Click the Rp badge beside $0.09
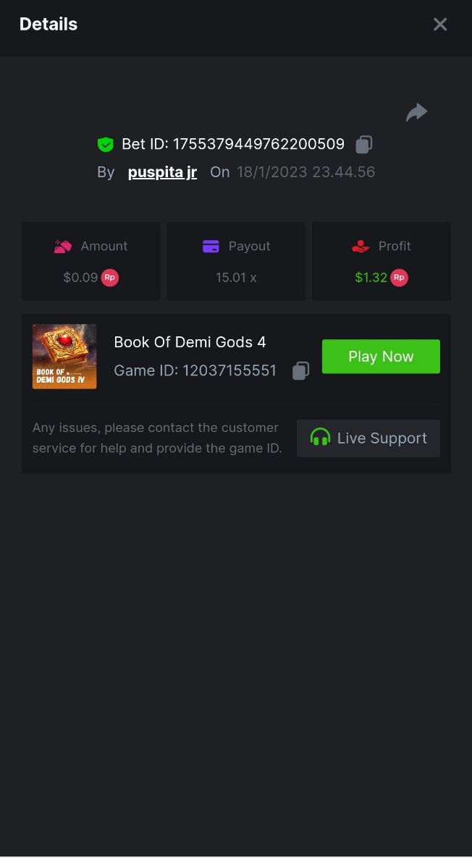472x868 pixels. 109,277
